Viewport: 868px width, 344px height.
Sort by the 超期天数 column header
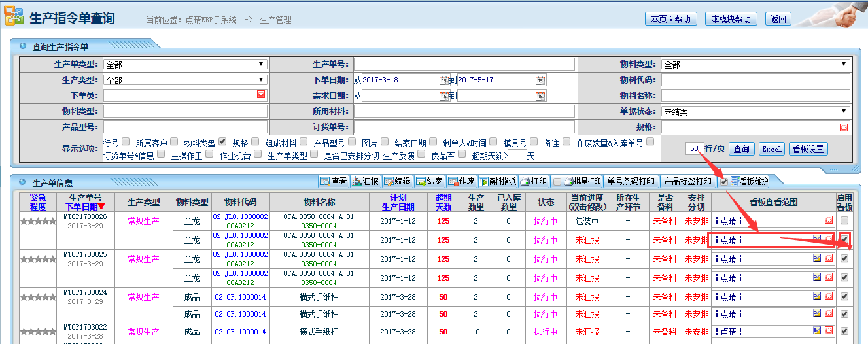point(443,202)
